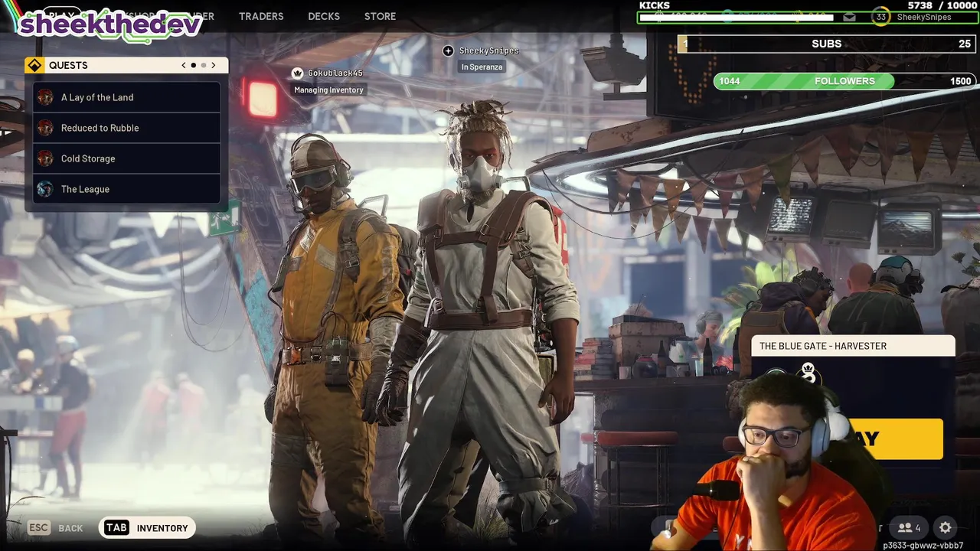Go to next Quests panel page arrow
Viewport: 980px width, 551px height.
(x=214, y=65)
